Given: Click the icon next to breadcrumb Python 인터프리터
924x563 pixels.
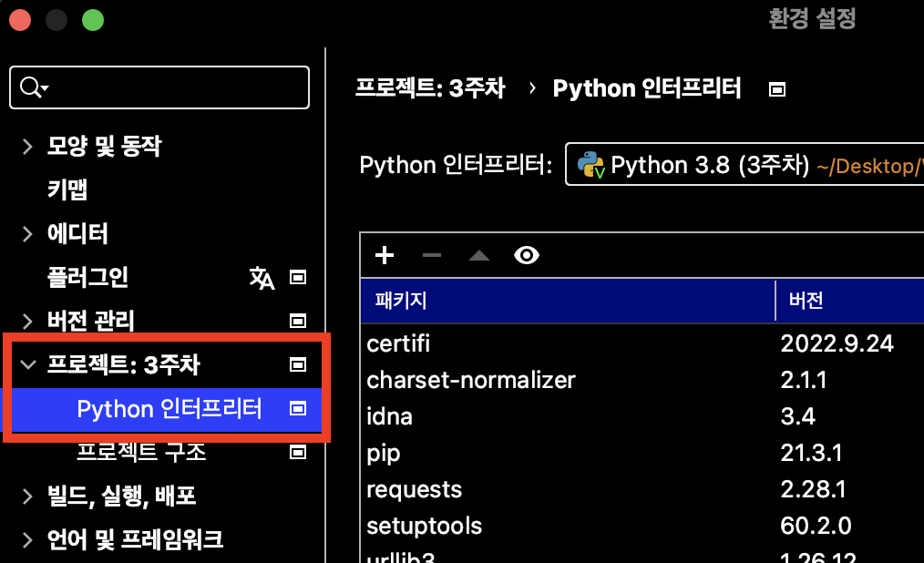Looking at the screenshot, I should pyautogui.click(x=777, y=89).
